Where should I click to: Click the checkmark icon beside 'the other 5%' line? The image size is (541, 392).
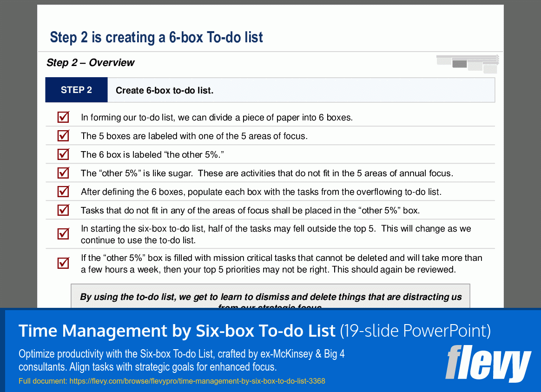(x=63, y=154)
